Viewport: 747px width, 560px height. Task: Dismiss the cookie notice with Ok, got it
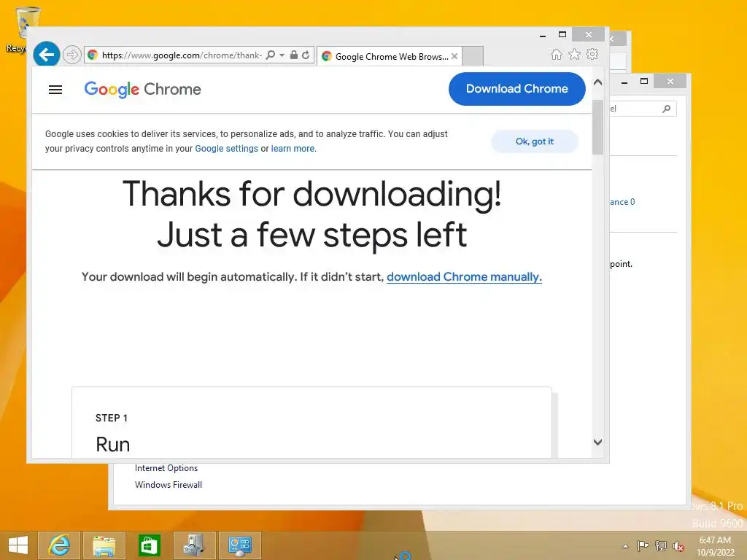click(535, 141)
